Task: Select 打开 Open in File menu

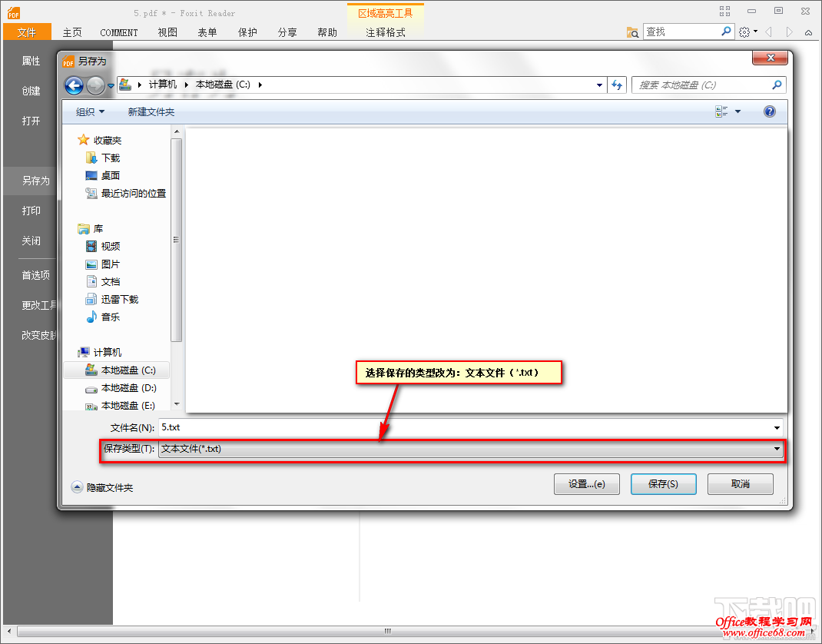Action: pyautogui.click(x=31, y=121)
